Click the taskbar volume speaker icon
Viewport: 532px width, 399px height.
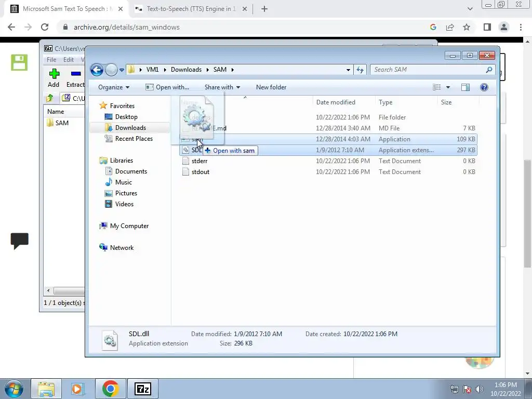click(480, 389)
